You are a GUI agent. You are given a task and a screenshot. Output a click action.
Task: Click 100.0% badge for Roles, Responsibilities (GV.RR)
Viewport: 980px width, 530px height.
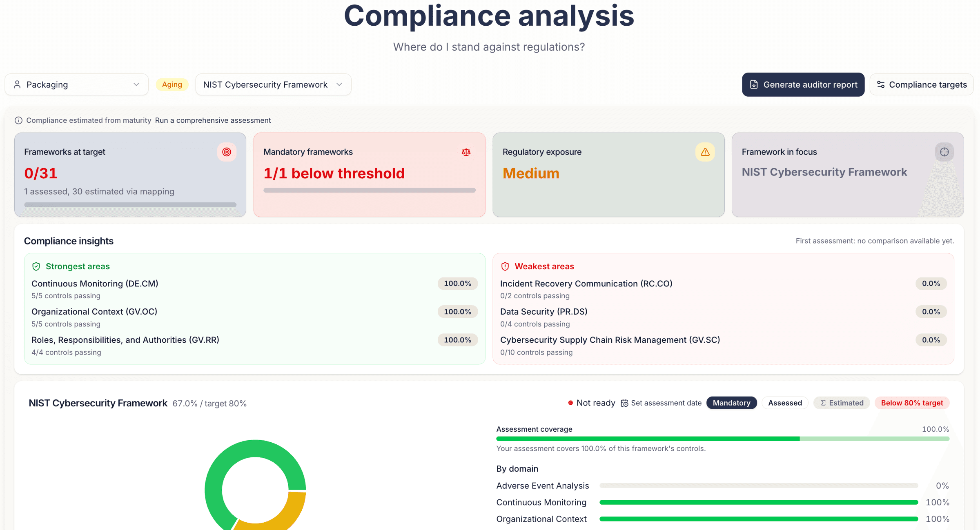[458, 340]
